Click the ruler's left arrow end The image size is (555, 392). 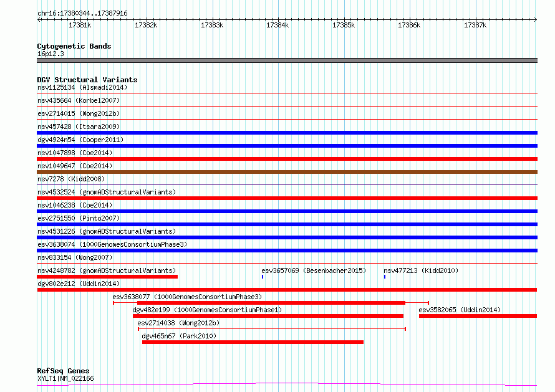click(39, 20)
